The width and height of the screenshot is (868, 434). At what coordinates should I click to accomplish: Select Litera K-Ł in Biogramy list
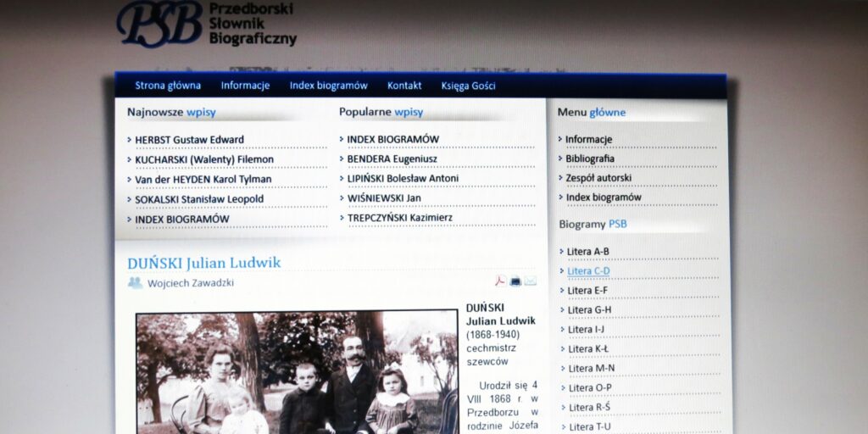(x=588, y=348)
